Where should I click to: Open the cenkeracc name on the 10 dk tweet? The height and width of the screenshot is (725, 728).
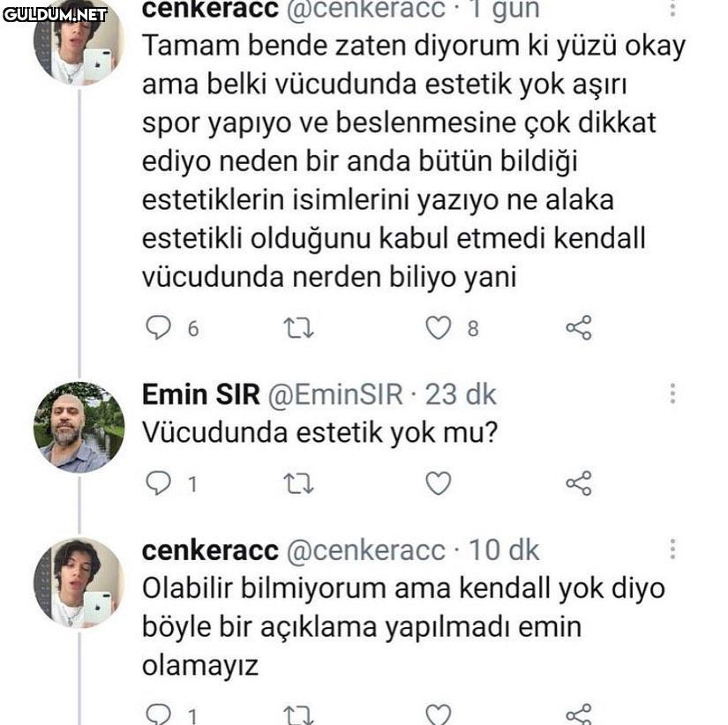click(209, 549)
